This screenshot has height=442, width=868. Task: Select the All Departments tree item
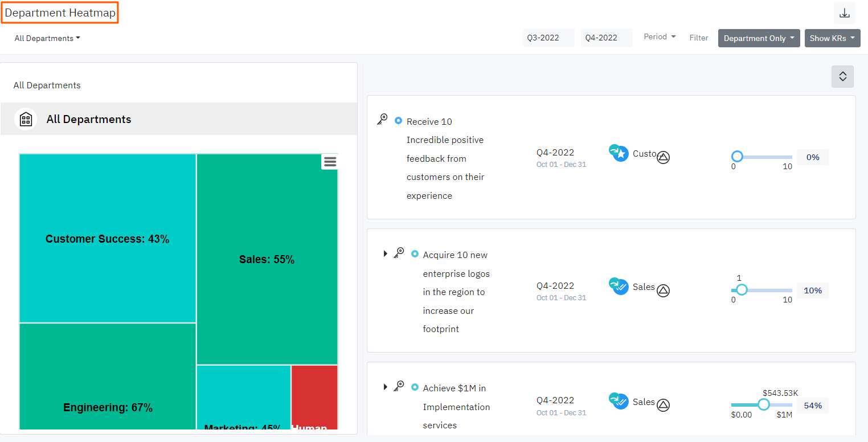[x=89, y=119]
